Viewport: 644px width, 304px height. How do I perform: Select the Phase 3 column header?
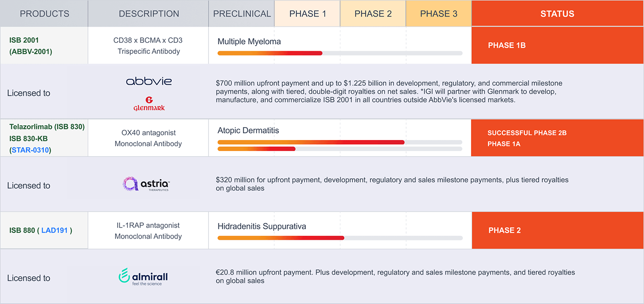[438, 14]
